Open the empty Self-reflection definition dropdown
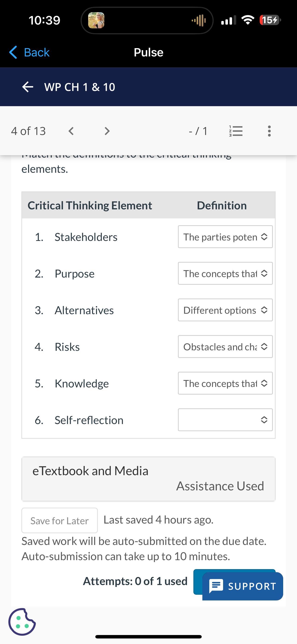 (x=225, y=420)
